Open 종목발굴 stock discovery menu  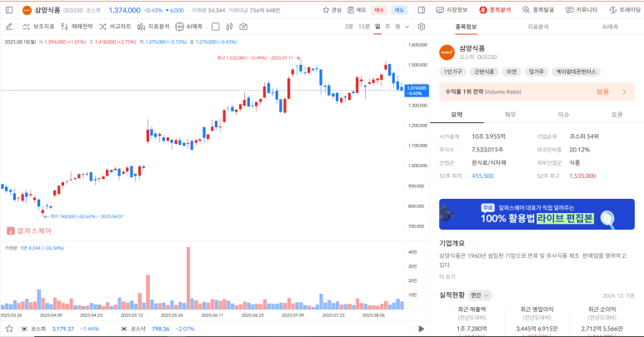pos(538,10)
